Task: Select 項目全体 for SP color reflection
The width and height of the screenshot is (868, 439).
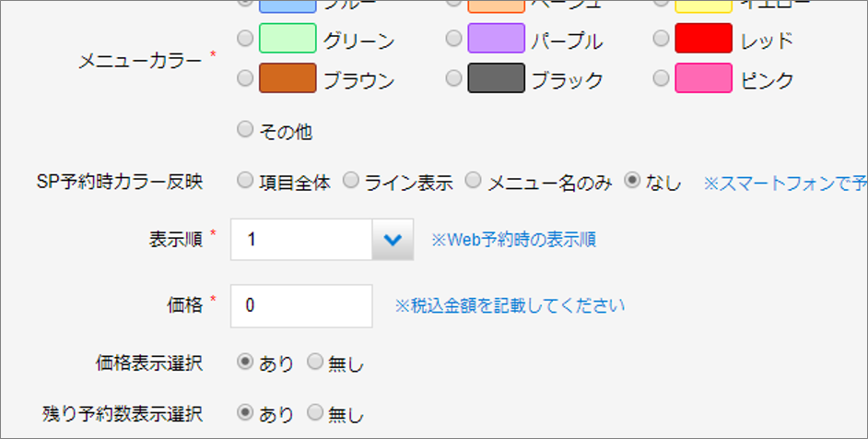Action: click(244, 181)
